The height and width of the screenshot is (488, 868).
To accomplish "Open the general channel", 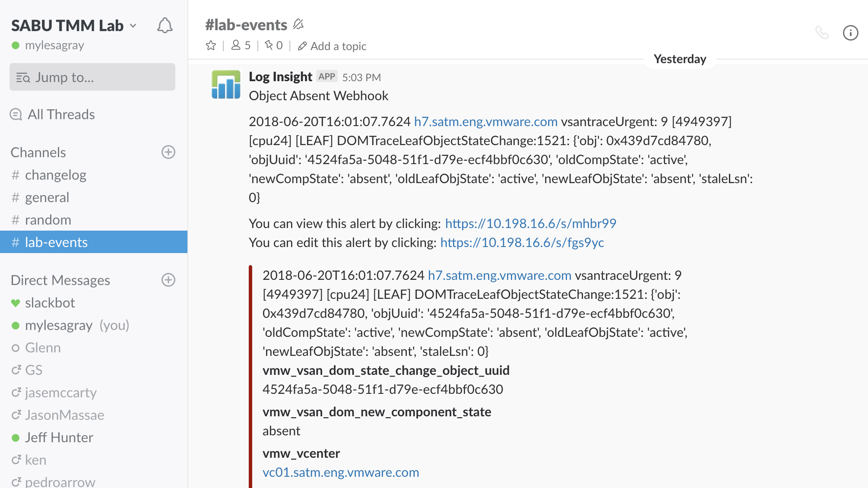I will (x=47, y=197).
